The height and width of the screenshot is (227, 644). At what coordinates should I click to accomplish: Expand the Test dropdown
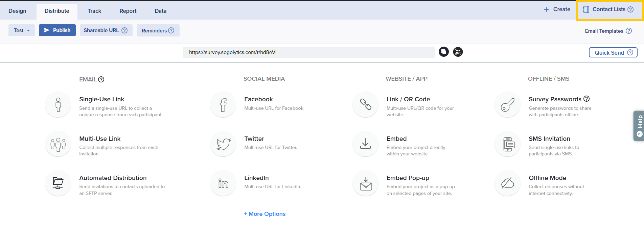(22, 30)
